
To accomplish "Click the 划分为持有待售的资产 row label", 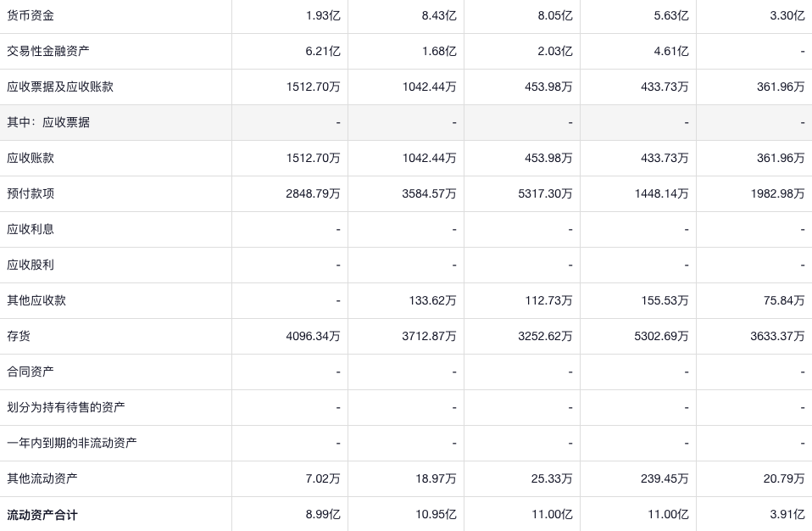I will click(x=66, y=407).
